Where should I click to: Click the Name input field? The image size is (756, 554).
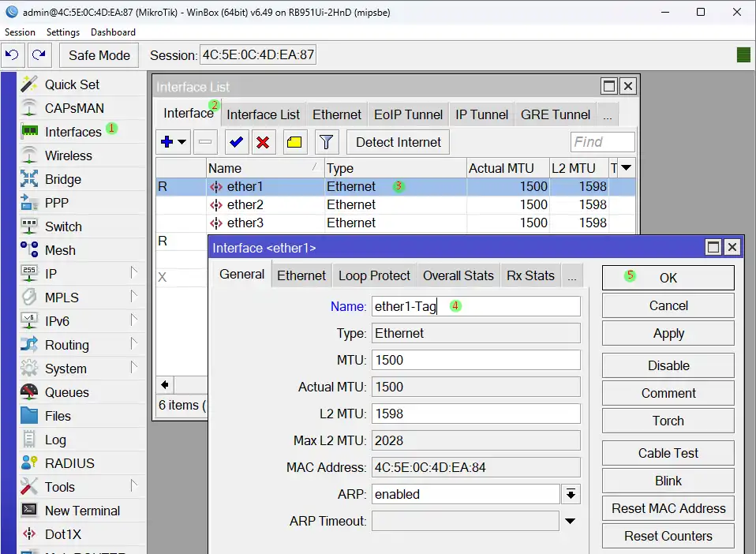click(x=476, y=306)
